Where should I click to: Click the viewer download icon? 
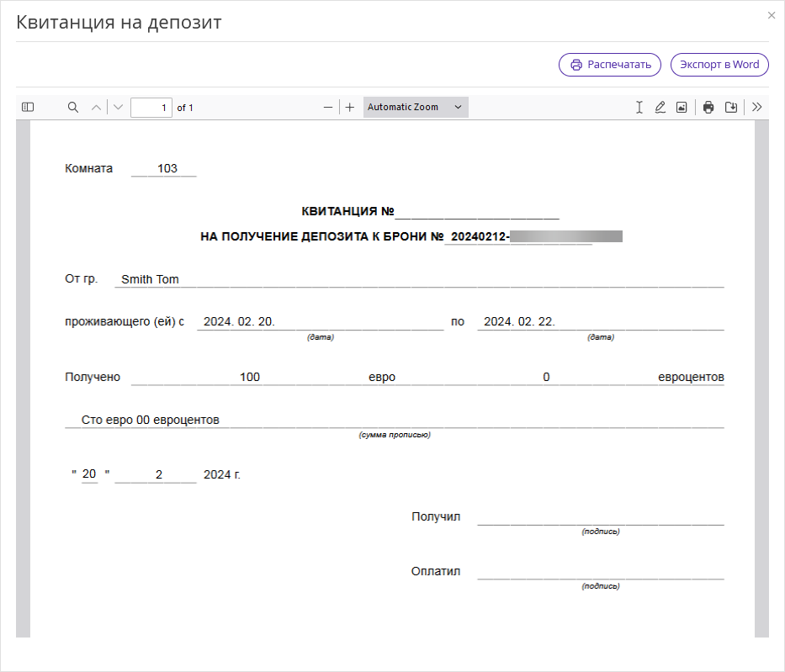click(x=731, y=107)
